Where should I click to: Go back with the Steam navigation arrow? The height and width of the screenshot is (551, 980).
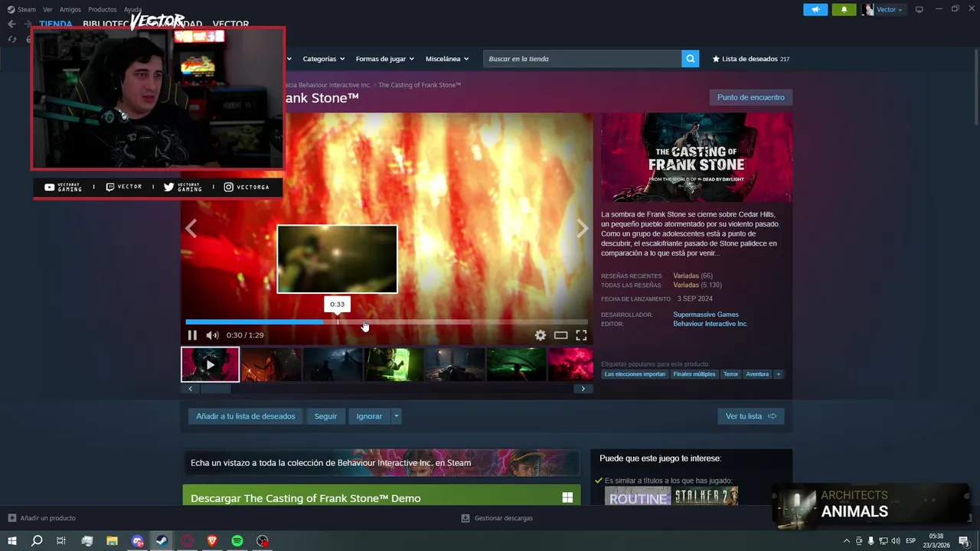click(x=11, y=24)
